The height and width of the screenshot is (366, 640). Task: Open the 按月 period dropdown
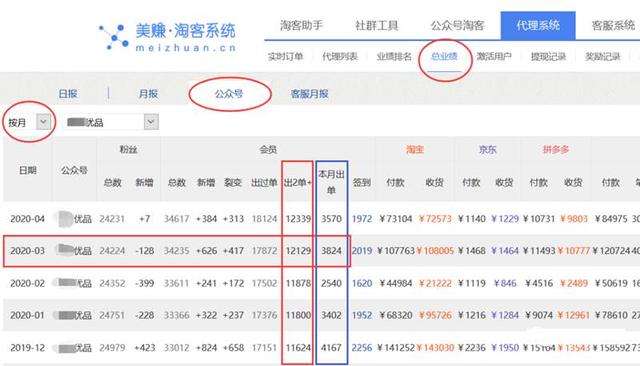(29, 122)
